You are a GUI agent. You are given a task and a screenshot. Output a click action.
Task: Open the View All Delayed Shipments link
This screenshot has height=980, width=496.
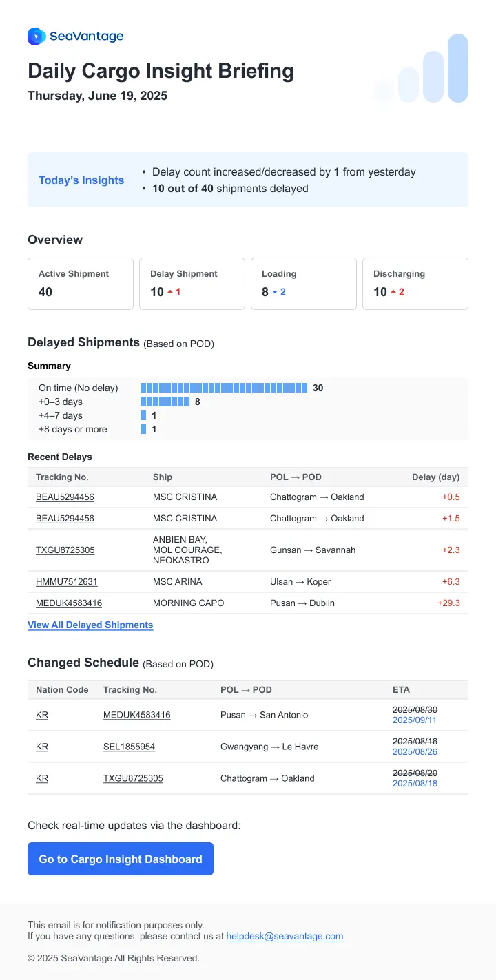[x=90, y=625]
